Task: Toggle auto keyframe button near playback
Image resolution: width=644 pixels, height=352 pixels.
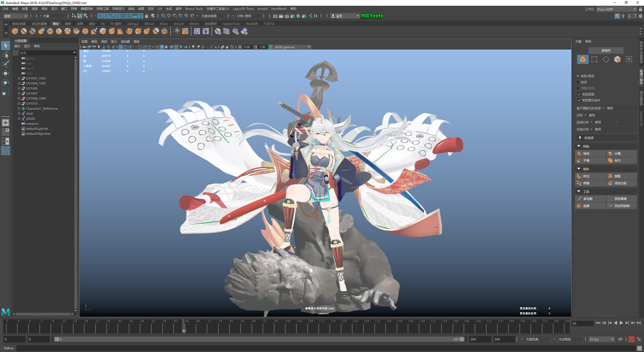Action: pos(631,339)
